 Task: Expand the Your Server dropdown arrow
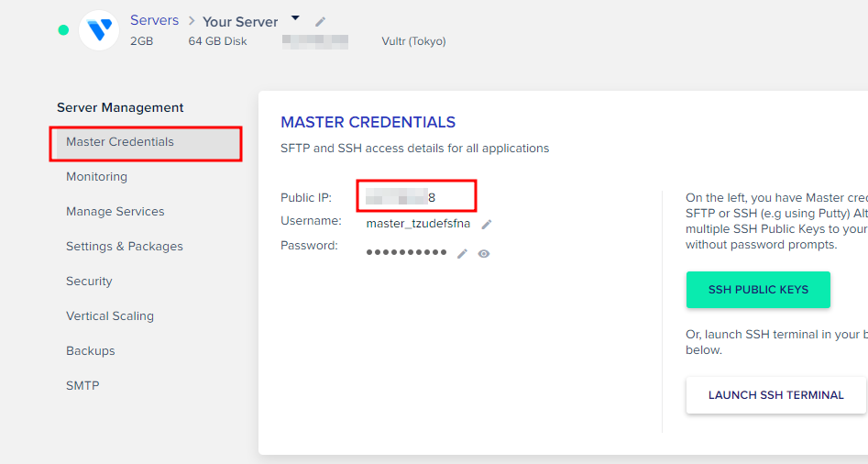tap(296, 18)
